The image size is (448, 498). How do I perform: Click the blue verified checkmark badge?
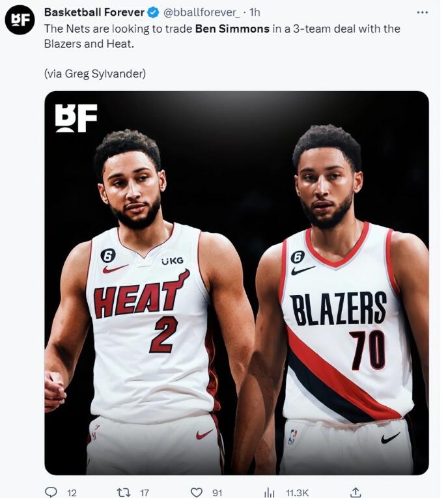click(x=154, y=12)
